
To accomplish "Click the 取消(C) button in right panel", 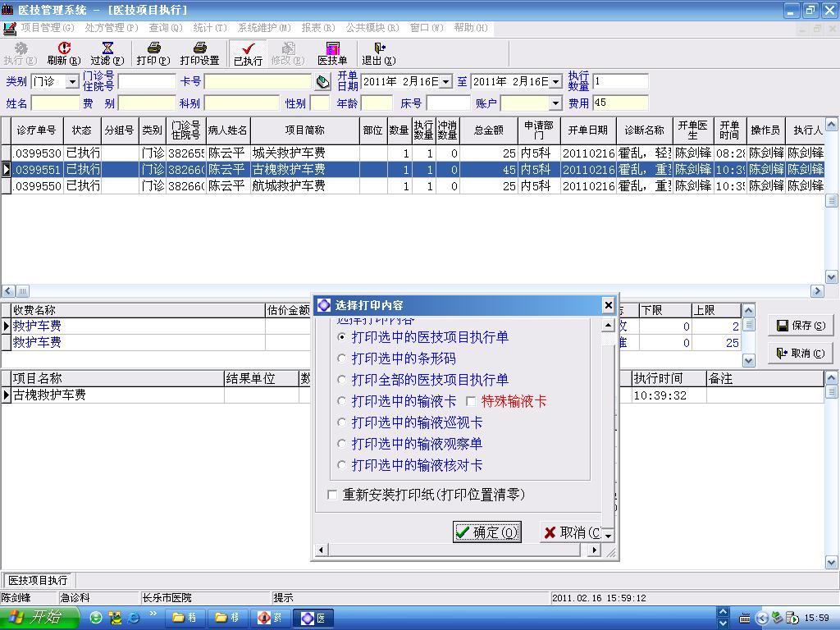I will (801, 353).
